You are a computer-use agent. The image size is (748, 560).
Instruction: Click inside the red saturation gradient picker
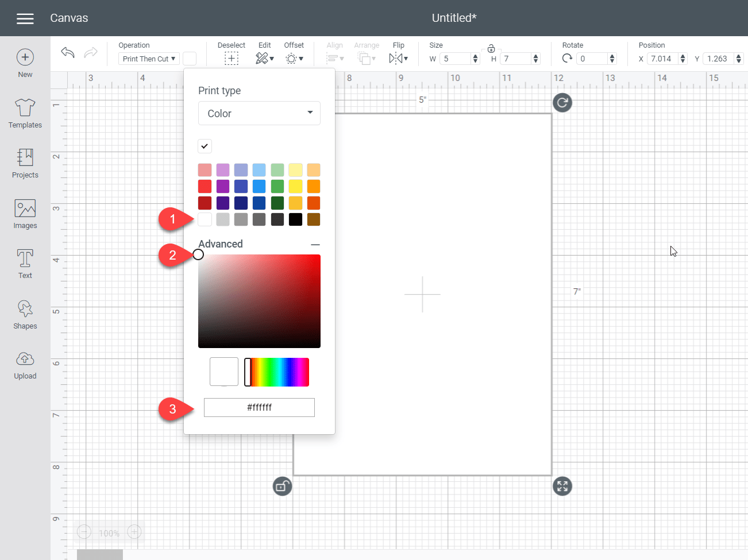259,302
